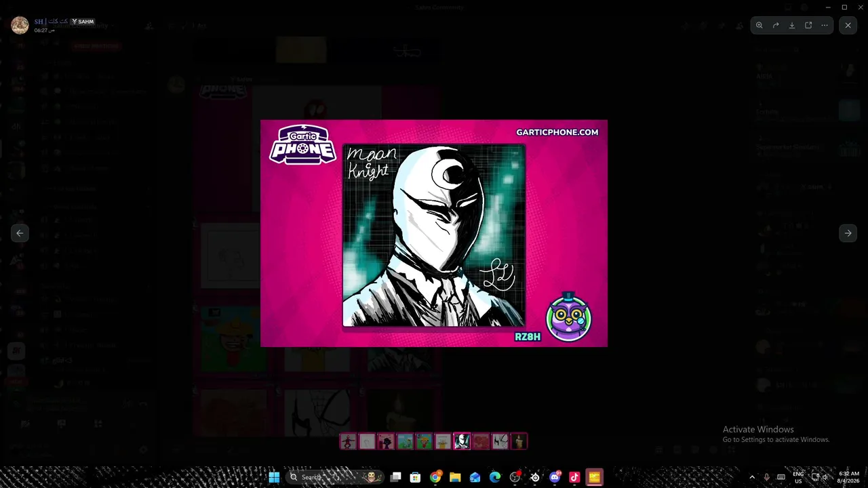The image size is (868, 488).
Task: Open the Mail app from the taskbar
Action: pyautogui.click(x=475, y=477)
